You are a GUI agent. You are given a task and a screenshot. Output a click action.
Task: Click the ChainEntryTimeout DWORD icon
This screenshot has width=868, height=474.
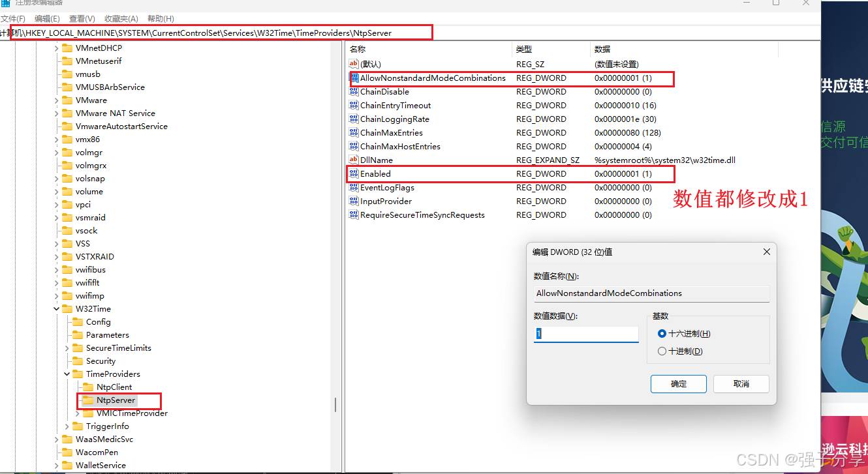click(x=354, y=105)
